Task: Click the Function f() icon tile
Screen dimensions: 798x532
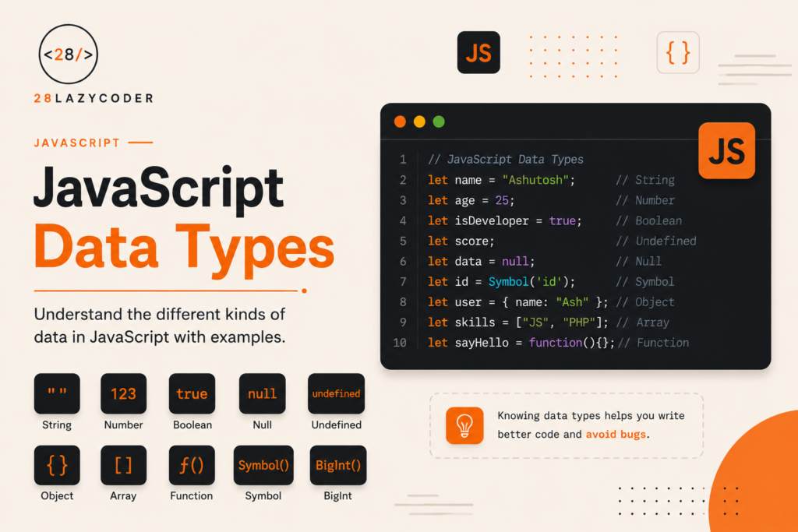Action: [192, 465]
